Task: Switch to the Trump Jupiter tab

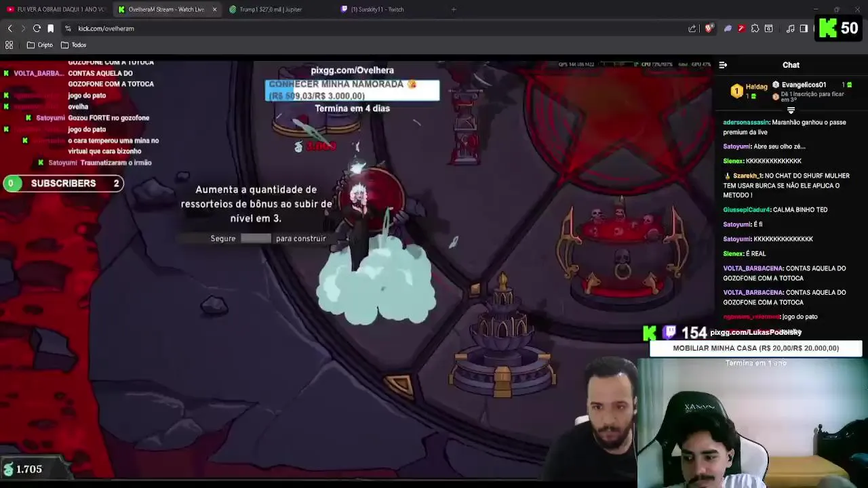Action: (266, 9)
